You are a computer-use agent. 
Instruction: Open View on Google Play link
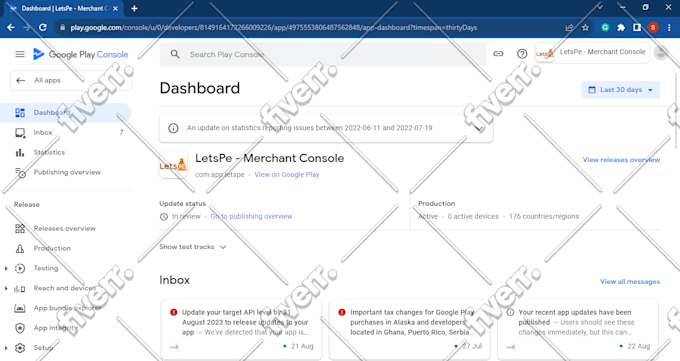[287, 174]
